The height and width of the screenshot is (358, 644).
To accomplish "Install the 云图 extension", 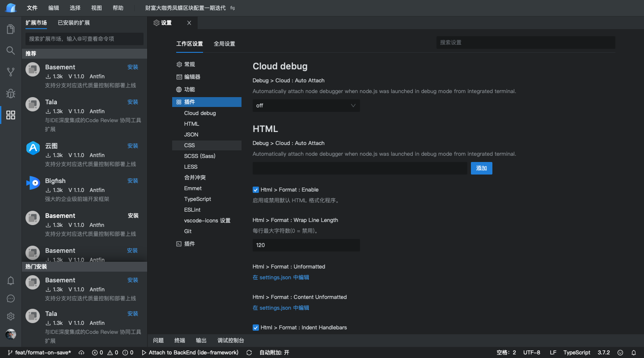I will click(133, 146).
